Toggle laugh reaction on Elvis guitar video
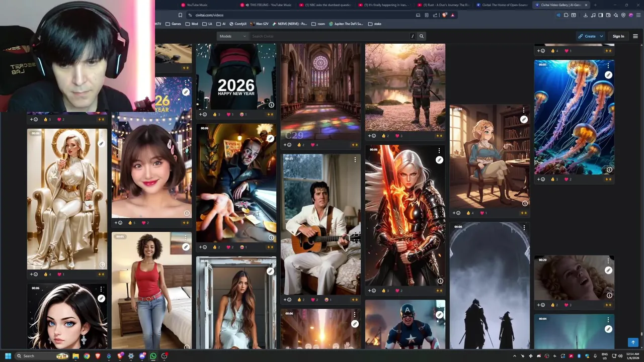This screenshot has height=362, width=644. point(328,300)
